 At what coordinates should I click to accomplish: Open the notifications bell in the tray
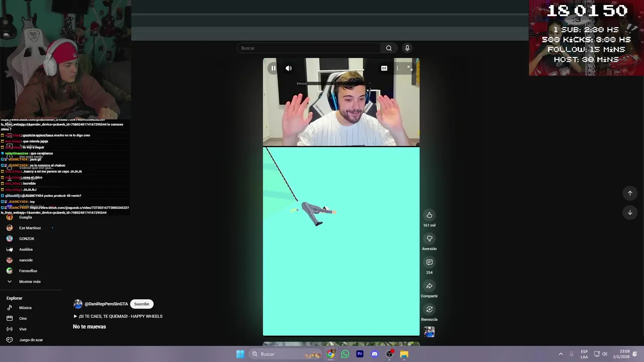[x=635, y=354]
